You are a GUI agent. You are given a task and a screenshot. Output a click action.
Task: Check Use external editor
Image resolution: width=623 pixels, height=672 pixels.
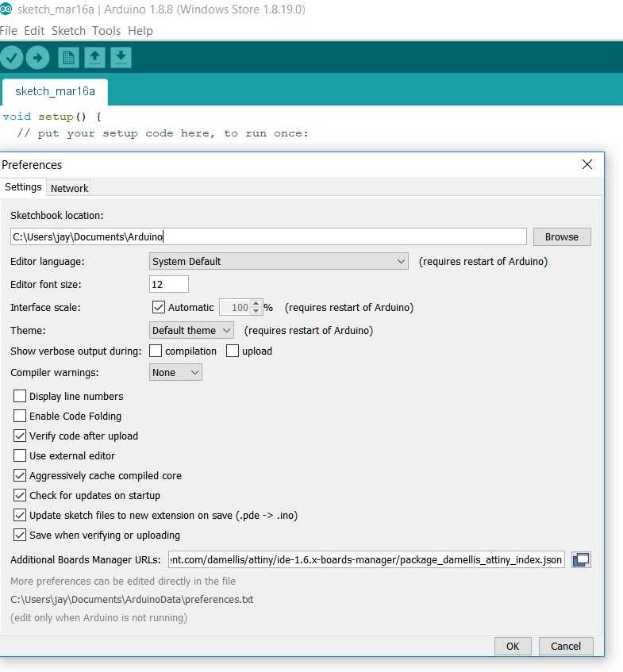pos(20,455)
